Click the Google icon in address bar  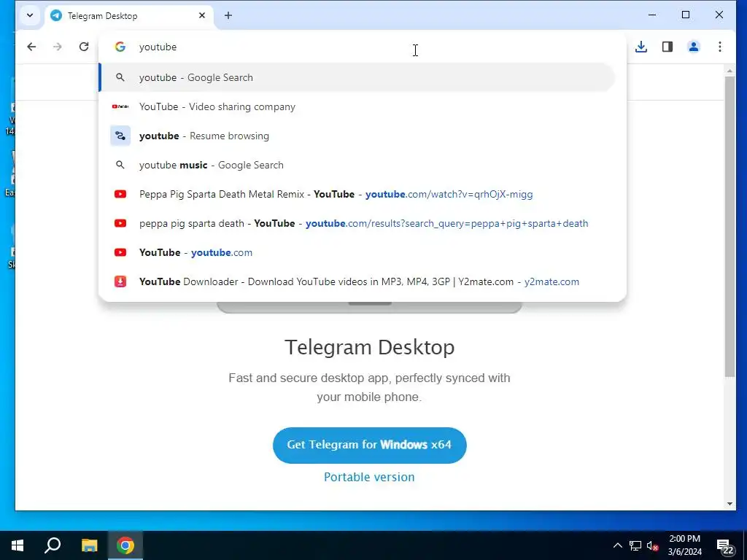(120, 47)
